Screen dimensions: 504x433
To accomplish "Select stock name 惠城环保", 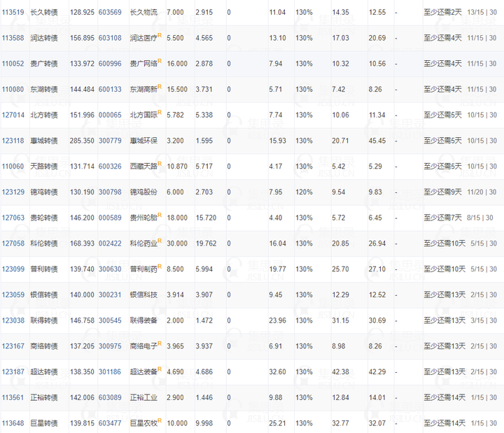I will [143, 141].
